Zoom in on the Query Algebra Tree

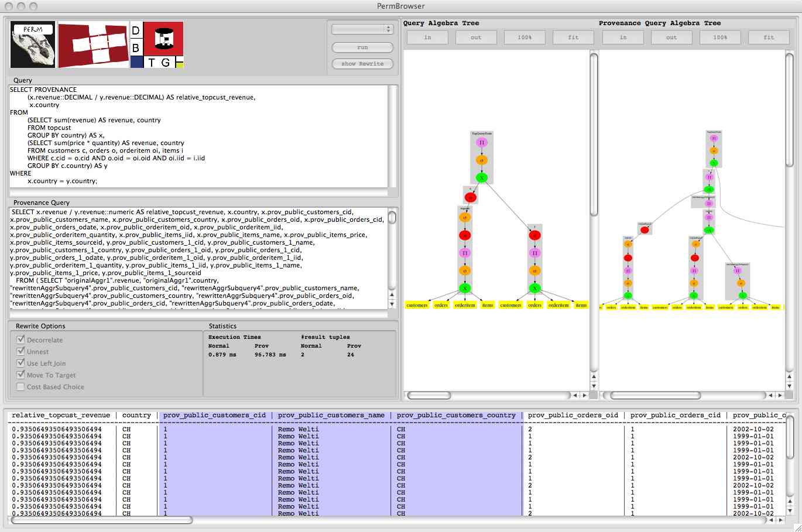pyautogui.click(x=427, y=37)
